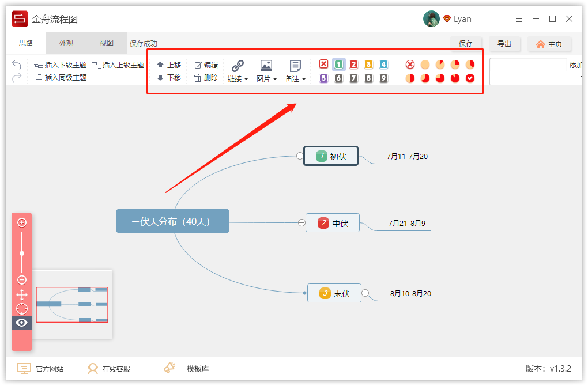Select the 末伏 topic node
The height and width of the screenshot is (386, 588).
(x=334, y=293)
